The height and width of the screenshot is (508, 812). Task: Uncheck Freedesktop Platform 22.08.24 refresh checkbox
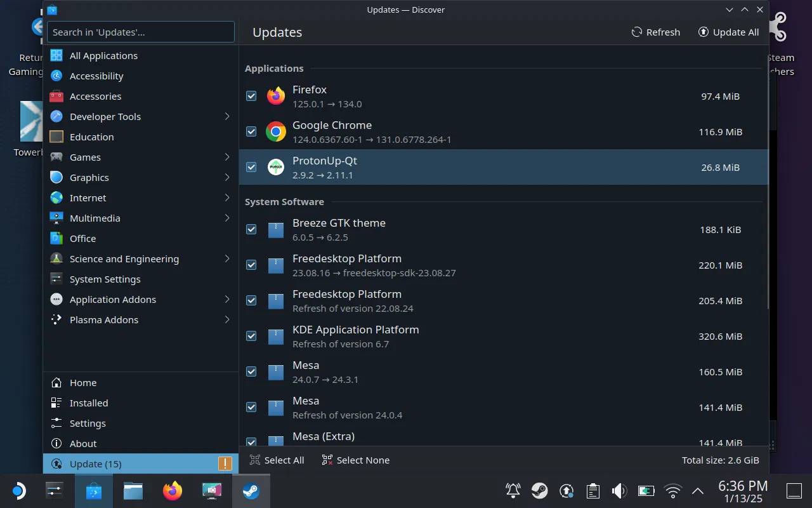click(251, 301)
